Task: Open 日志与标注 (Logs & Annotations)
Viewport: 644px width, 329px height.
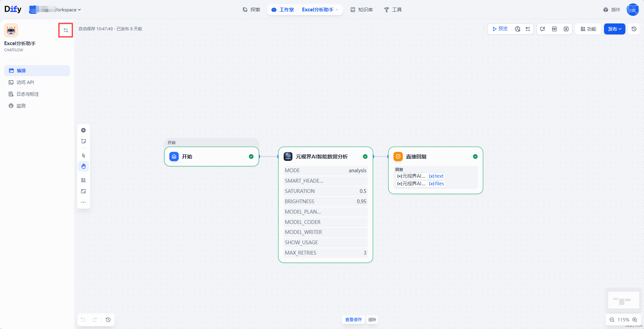Action: coord(37,94)
